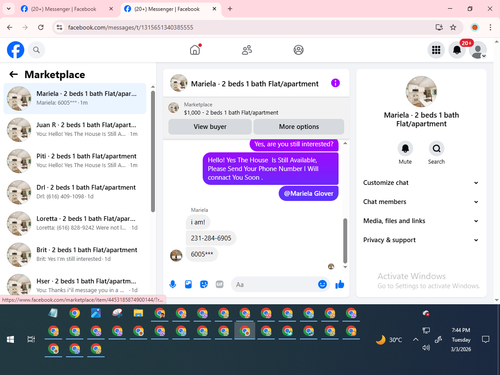
Task: Open a new browser tab
Action: [230, 9]
